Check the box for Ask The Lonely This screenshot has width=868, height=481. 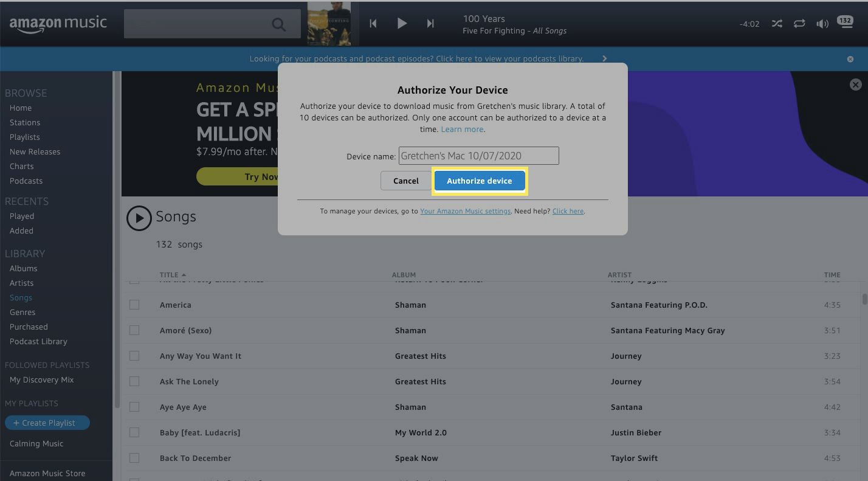pyautogui.click(x=134, y=381)
